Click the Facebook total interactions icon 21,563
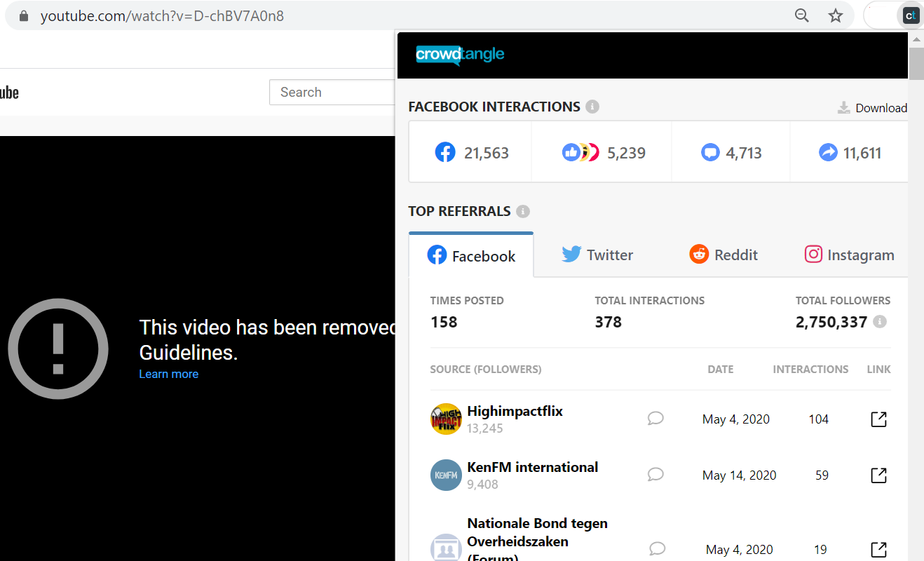 445,152
